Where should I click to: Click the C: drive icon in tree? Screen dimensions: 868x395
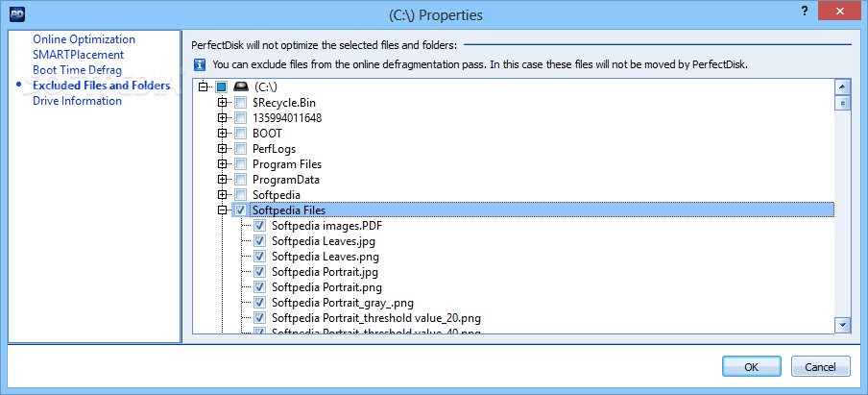[241, 87]
